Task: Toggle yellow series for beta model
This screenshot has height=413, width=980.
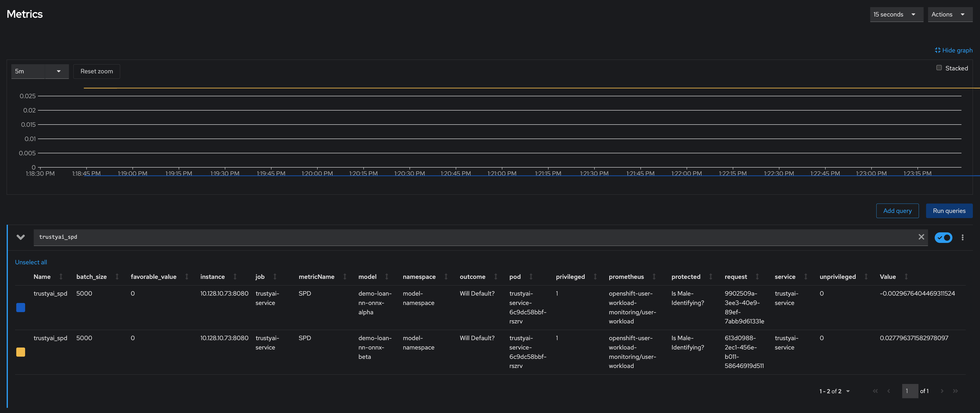Action: click(20, 352)
